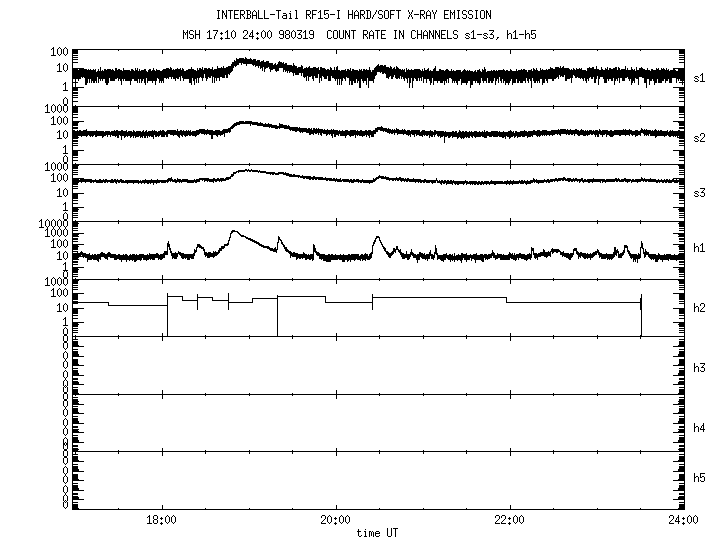Click the h3 channel label

(701, 367)
